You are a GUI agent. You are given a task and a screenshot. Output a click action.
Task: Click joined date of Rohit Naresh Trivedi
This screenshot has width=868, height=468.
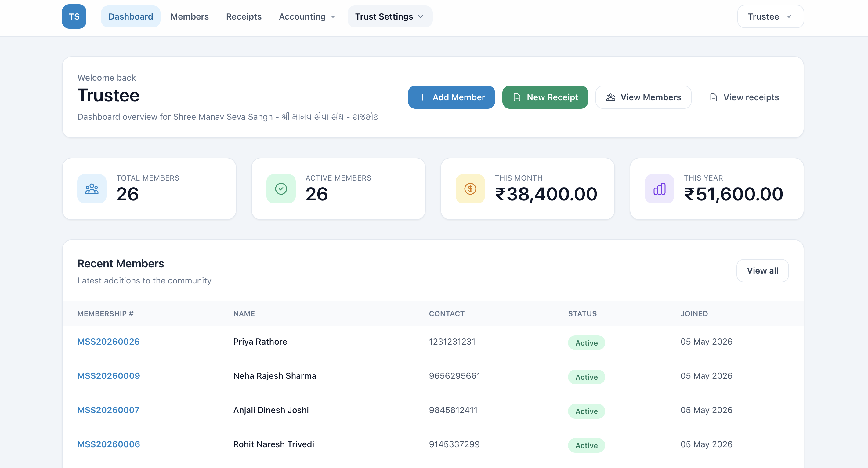[x=706, y=444]
